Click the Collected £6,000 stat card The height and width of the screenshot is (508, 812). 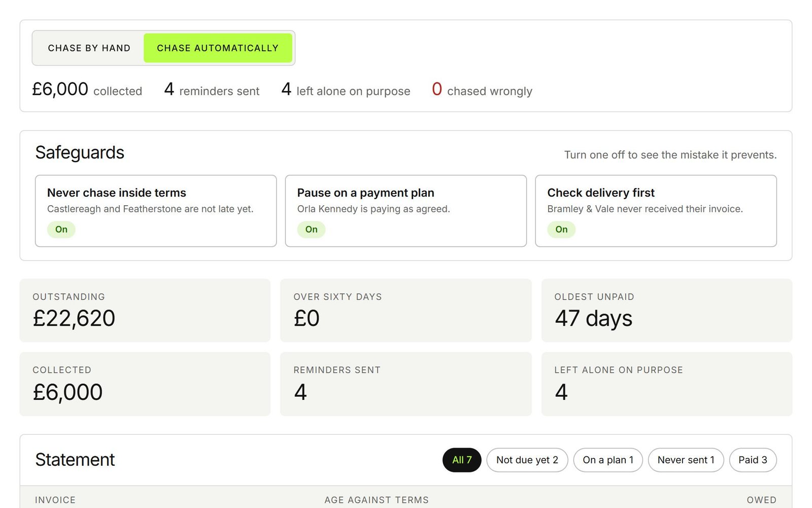(145, 384)
